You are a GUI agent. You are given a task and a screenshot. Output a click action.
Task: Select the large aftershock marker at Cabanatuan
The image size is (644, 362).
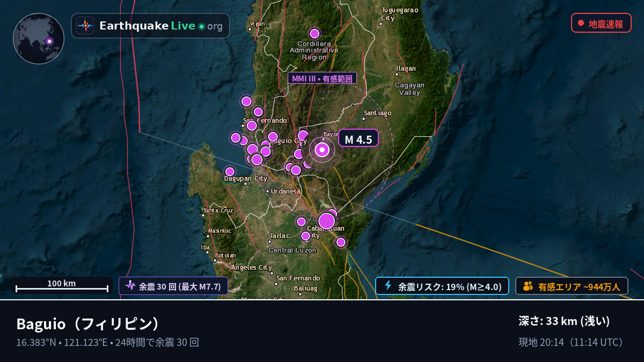coord(326,221)
